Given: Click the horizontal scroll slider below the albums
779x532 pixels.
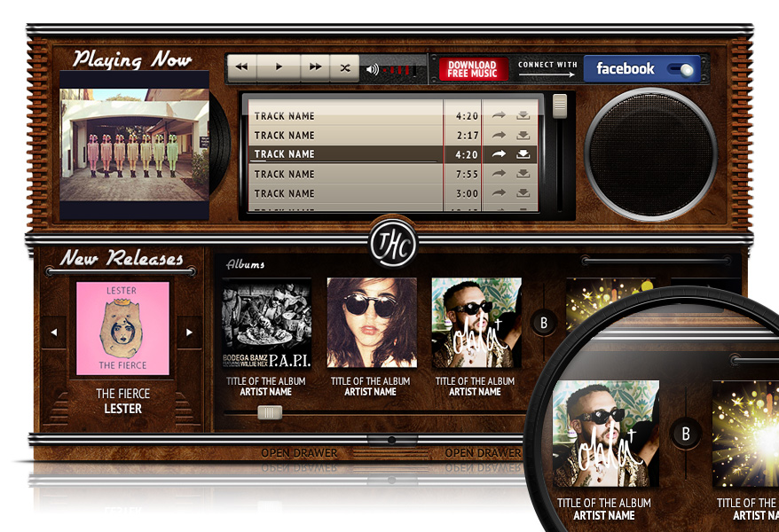Looking at the screenshot, I should (x=269, y=411).
